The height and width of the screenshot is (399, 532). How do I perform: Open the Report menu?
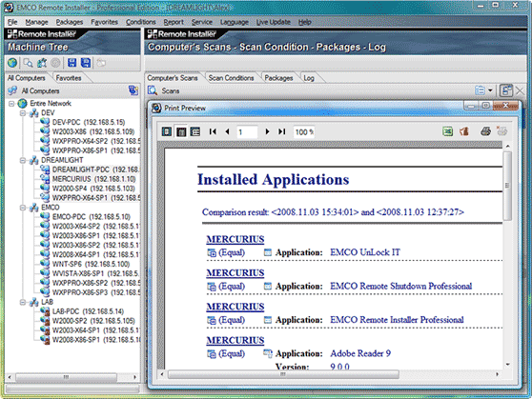[x=174, y=22]
